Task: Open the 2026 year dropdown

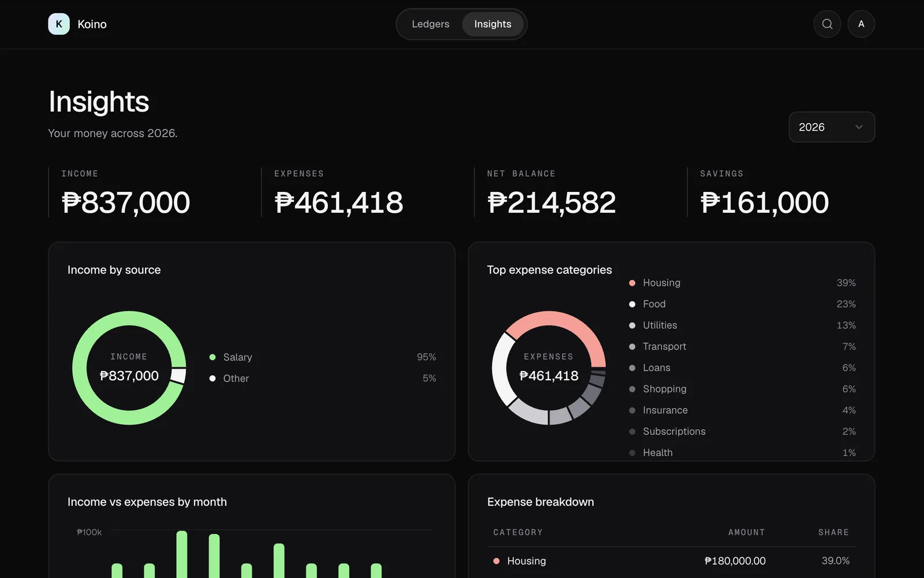Action: (x=832, y=127)
